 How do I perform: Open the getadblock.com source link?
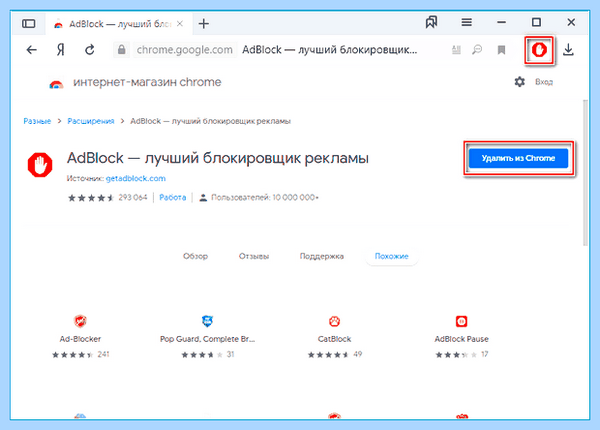(136, 178)
